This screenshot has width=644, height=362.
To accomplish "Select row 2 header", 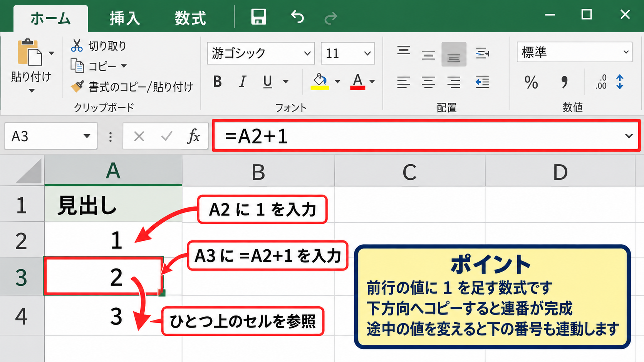I will click(x=22, y=240).
